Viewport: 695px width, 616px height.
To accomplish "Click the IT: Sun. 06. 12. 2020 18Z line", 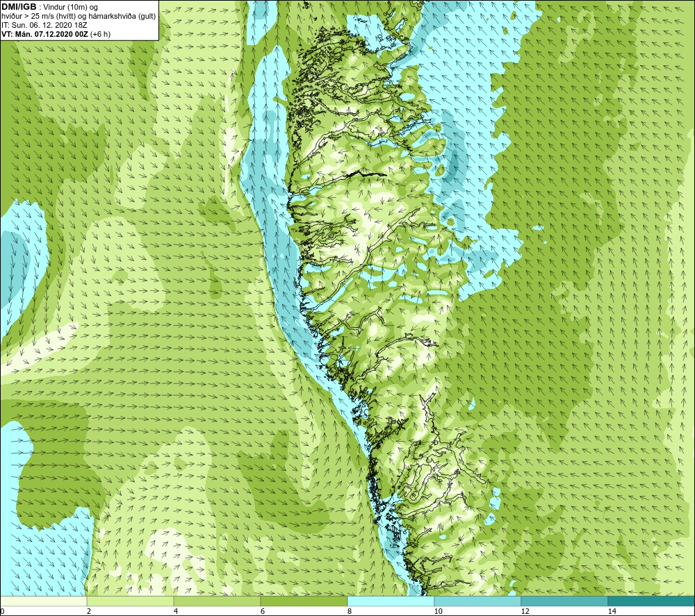I will 44,25.
